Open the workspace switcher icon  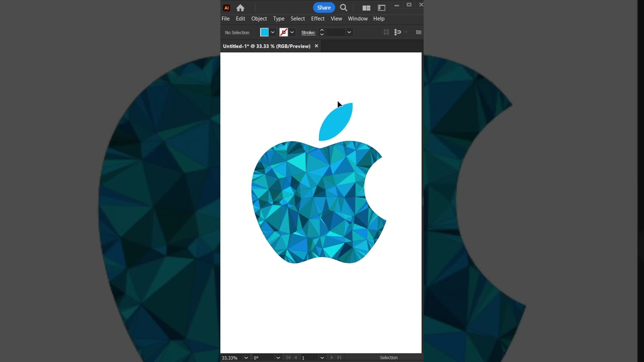pyautogui.click(x=381, y=8)
